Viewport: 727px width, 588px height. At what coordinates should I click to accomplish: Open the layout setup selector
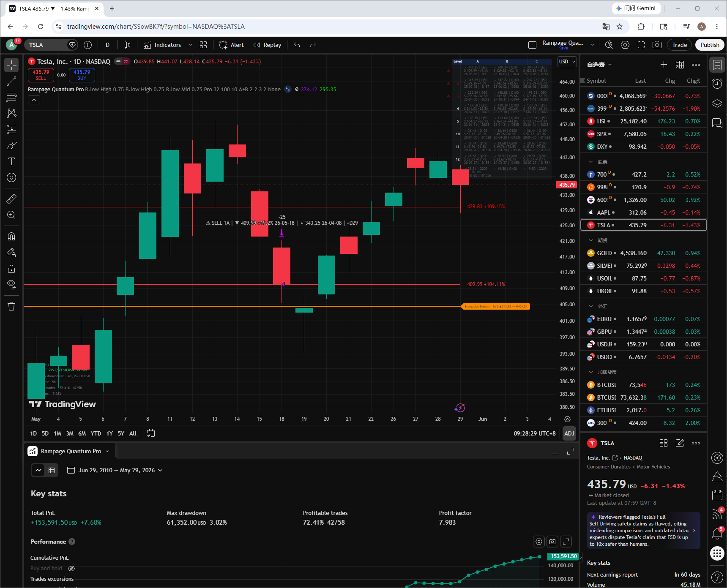[533, 45]
